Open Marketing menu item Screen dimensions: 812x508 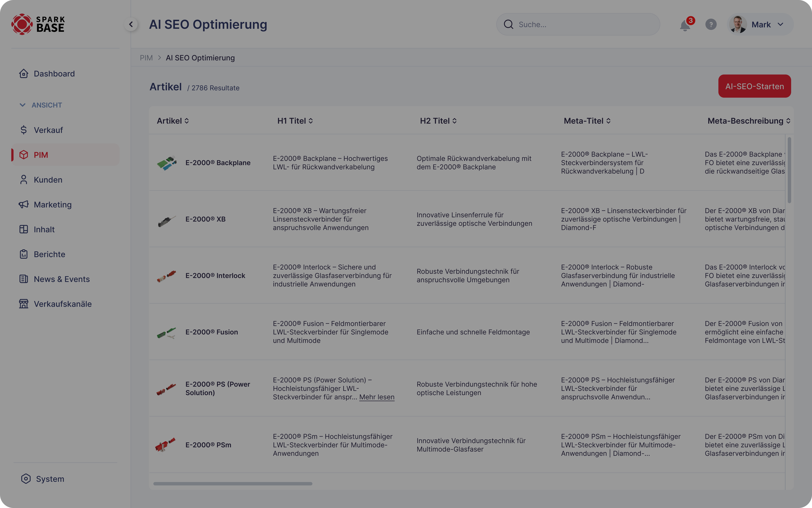[x=65, y=205]
